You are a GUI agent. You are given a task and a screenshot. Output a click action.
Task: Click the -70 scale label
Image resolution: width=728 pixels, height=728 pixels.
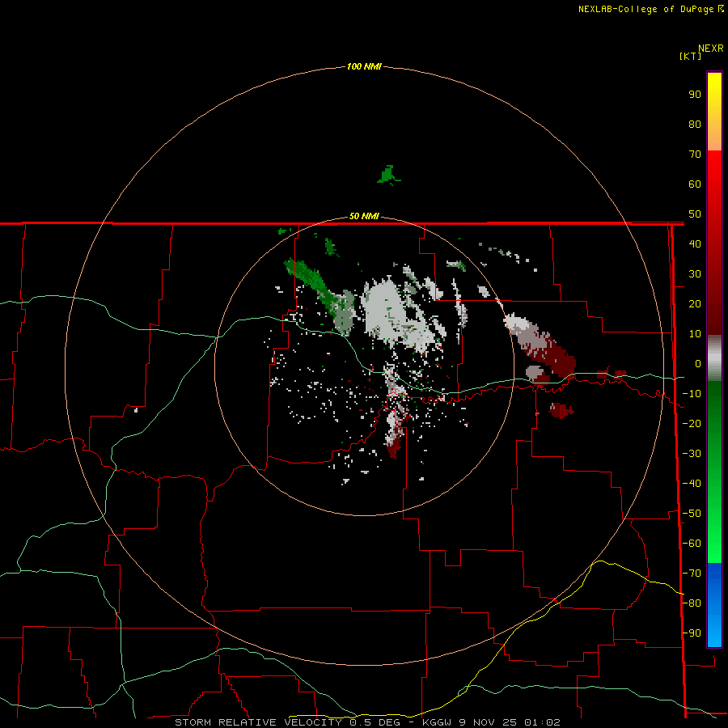pos(692,574)
